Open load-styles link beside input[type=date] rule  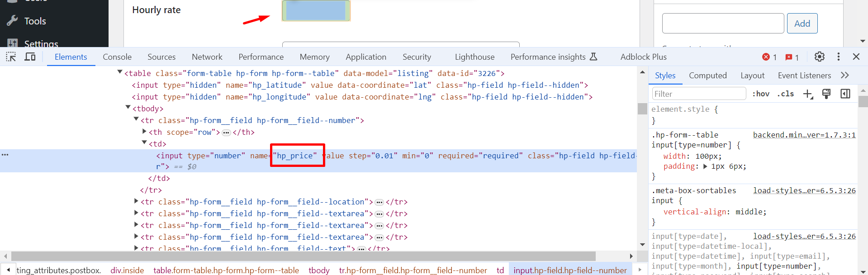(804, 236)
